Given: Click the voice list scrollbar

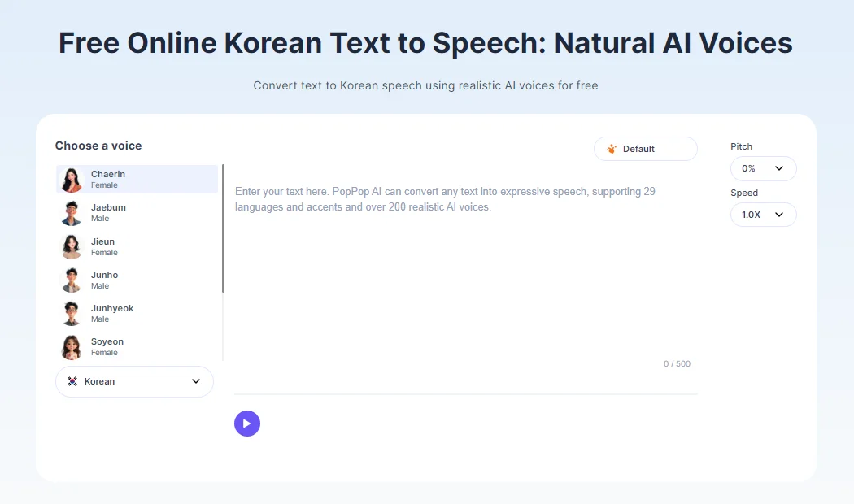Looking at the screenshot, I should coord(223,229).
